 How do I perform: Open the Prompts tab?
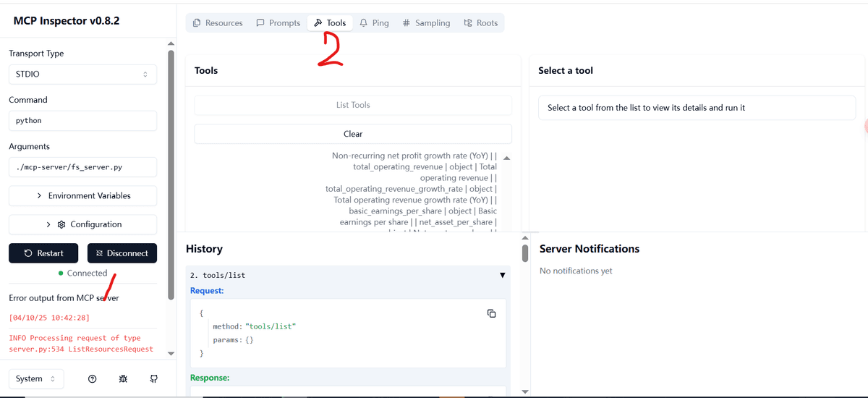pyautogui.click(x=278, y=23)
